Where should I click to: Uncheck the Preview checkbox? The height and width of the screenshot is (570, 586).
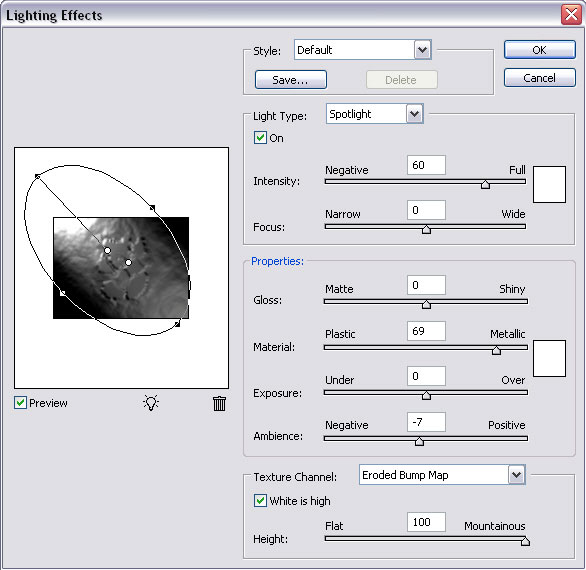coord(20,403)
